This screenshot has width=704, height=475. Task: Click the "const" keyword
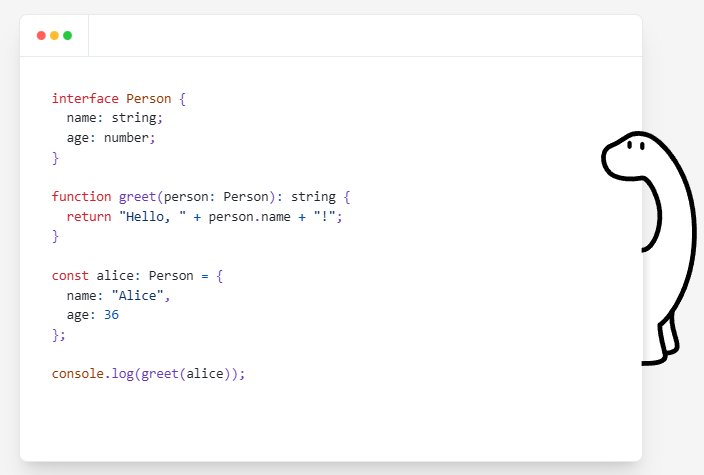pos(70,275)
